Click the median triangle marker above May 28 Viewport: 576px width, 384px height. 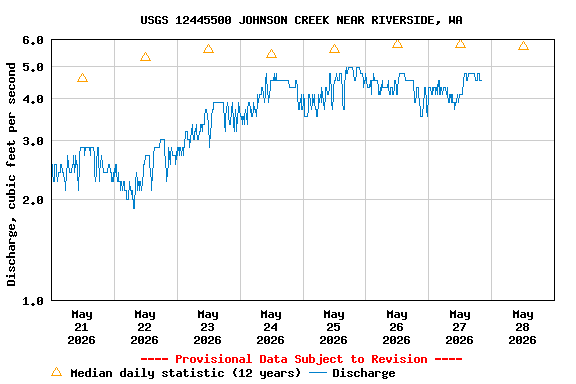pos(523,46)
